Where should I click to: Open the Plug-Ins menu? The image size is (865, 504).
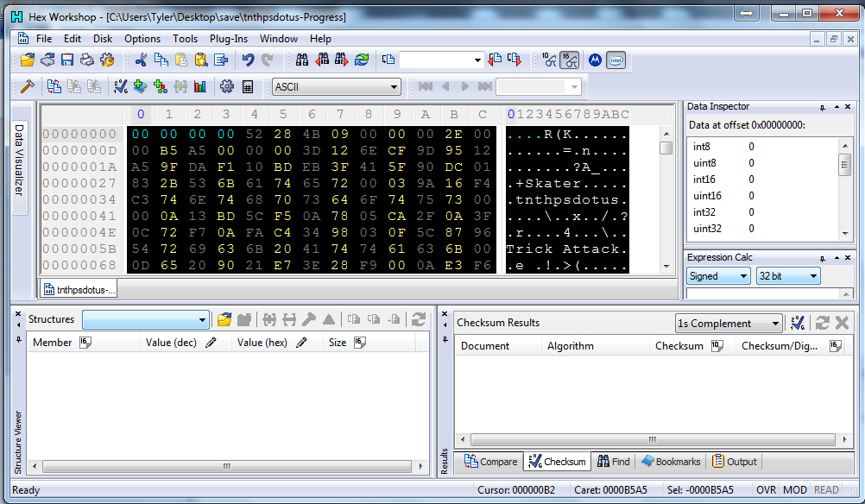tap(229, 39)
